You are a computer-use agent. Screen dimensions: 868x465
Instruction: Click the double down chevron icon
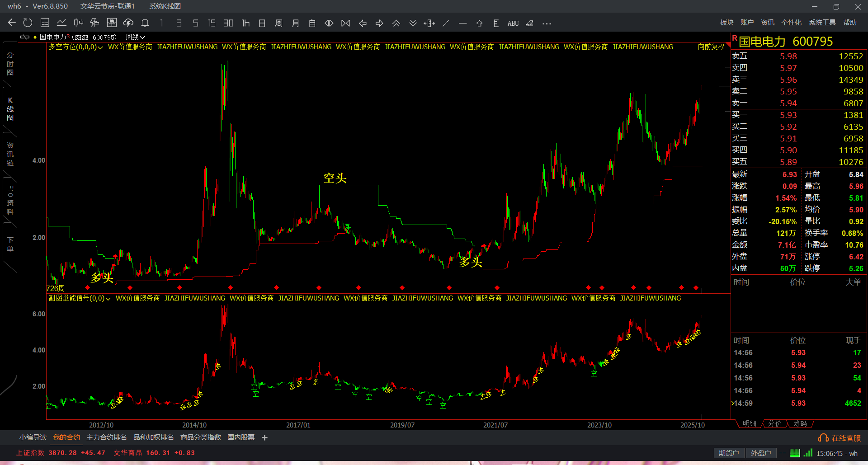(413, 23)
